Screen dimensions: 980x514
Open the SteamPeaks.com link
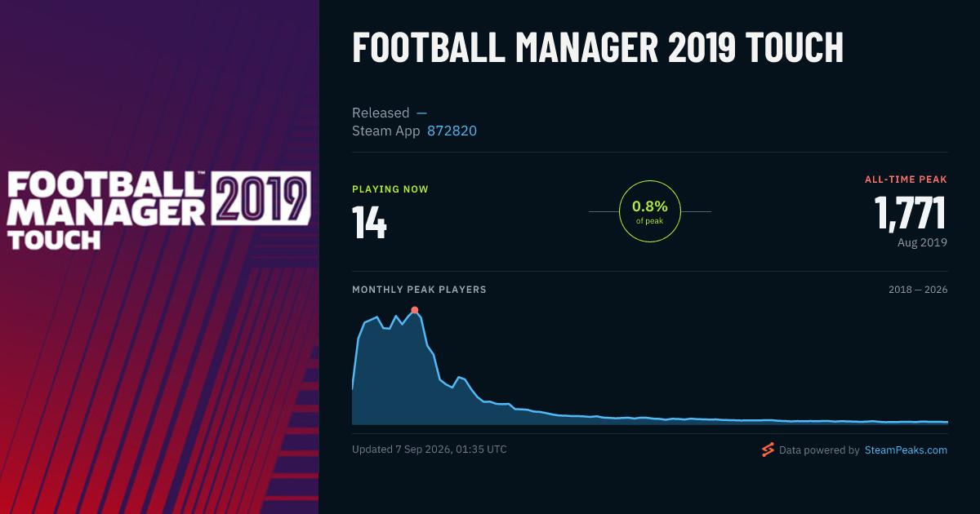[906, 450]
